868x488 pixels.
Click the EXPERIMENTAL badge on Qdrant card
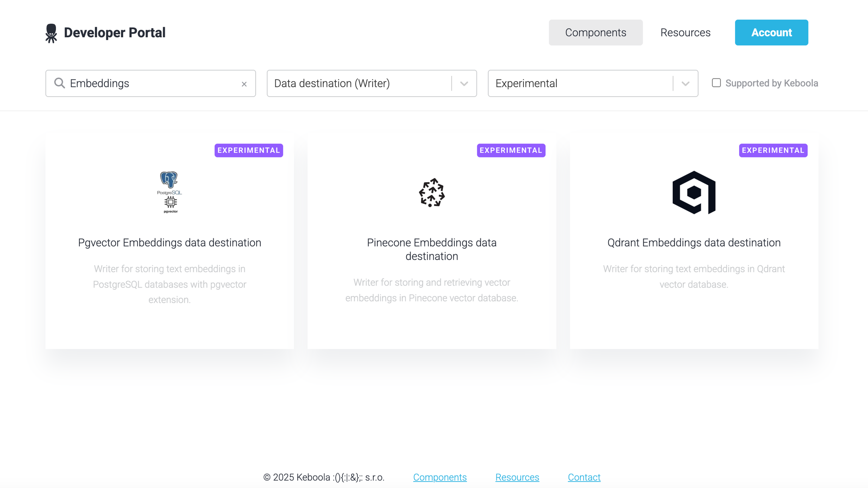coord(773,150)
